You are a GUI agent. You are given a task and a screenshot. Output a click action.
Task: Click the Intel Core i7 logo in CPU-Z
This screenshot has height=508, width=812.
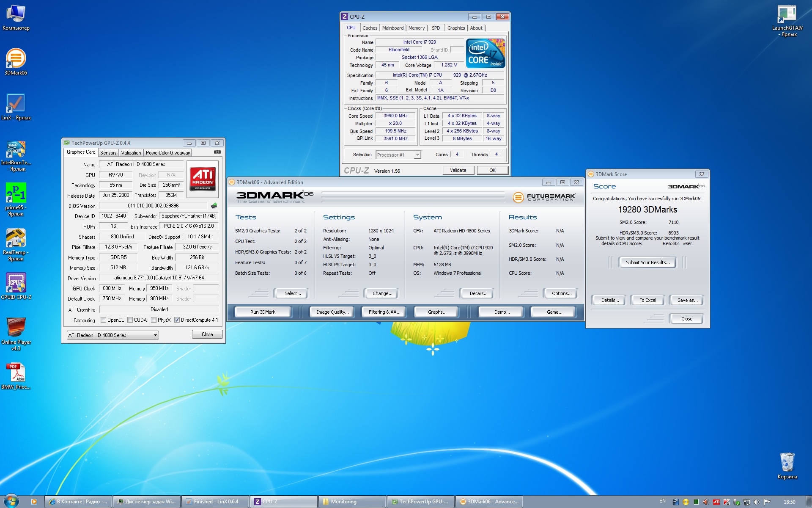[486, 53]
